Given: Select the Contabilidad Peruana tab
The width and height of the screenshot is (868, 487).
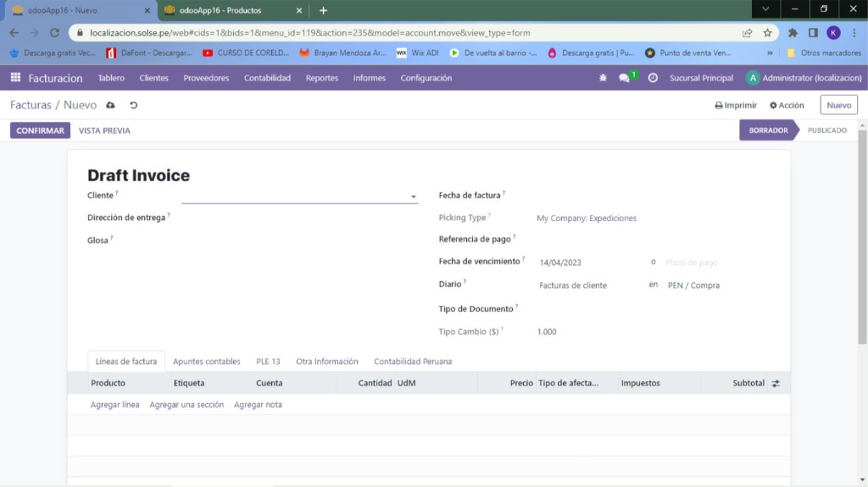Looking at the screenshot, I should [x=413, y=362].
